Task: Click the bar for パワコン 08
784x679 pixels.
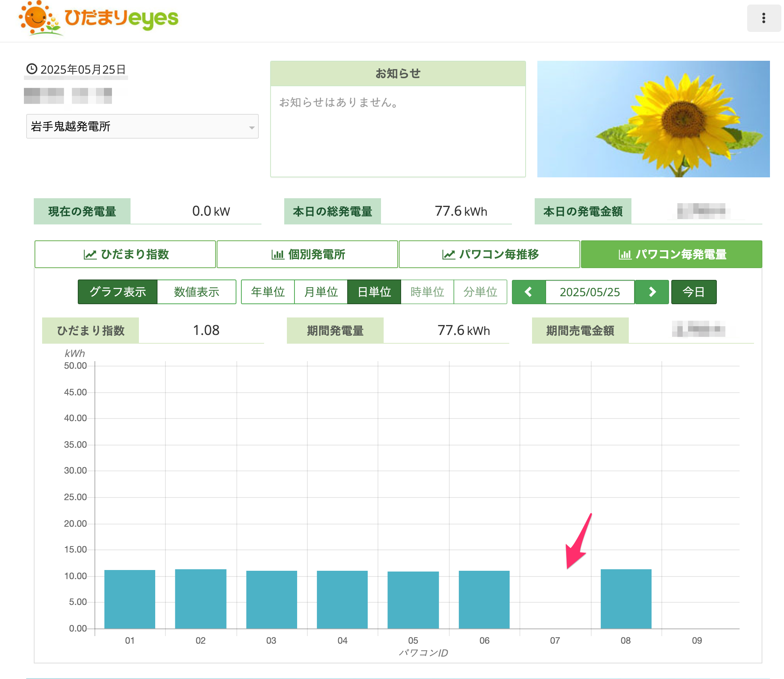Action: point(626,598)
